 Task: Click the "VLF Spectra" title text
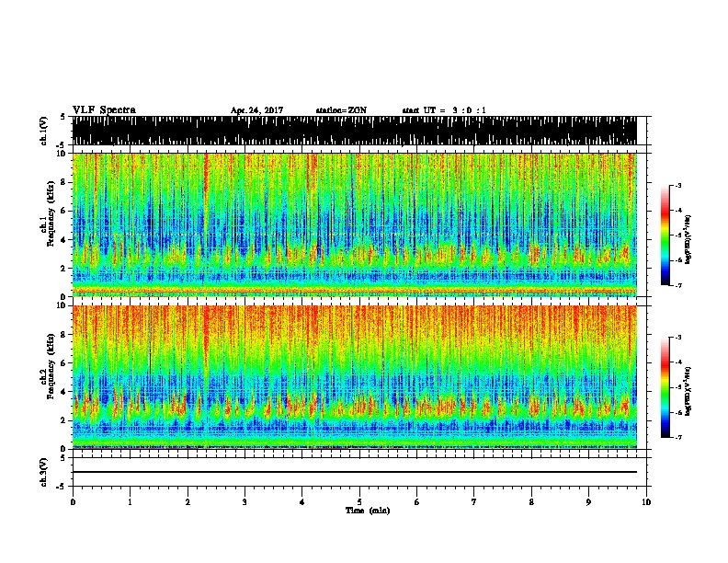tap(104, 110)
